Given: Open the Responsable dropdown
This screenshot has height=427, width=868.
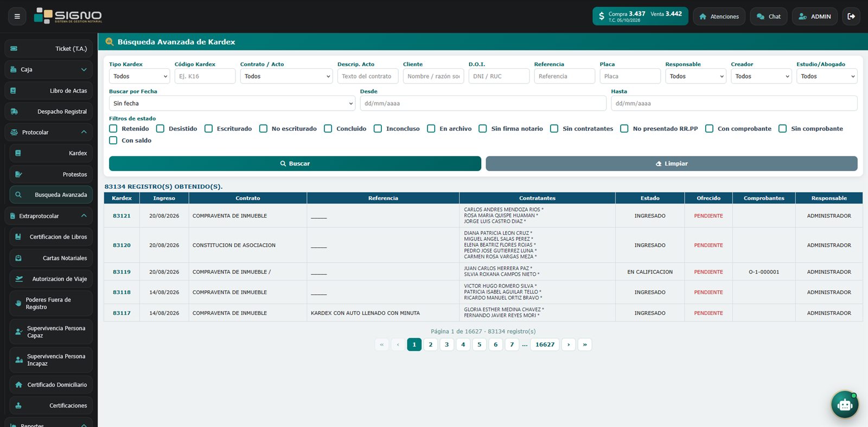Looking at the screenshot, I should tap(695, 77).
